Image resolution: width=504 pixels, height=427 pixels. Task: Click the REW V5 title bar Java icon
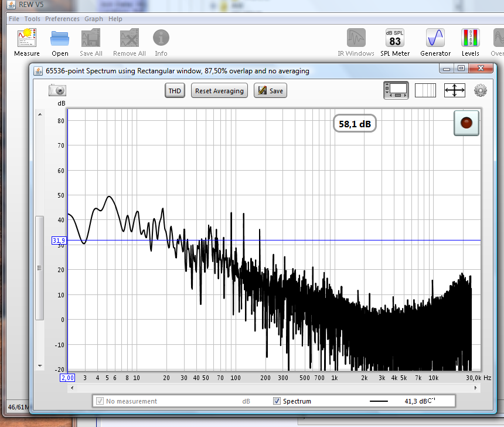[x=11, y=5]
